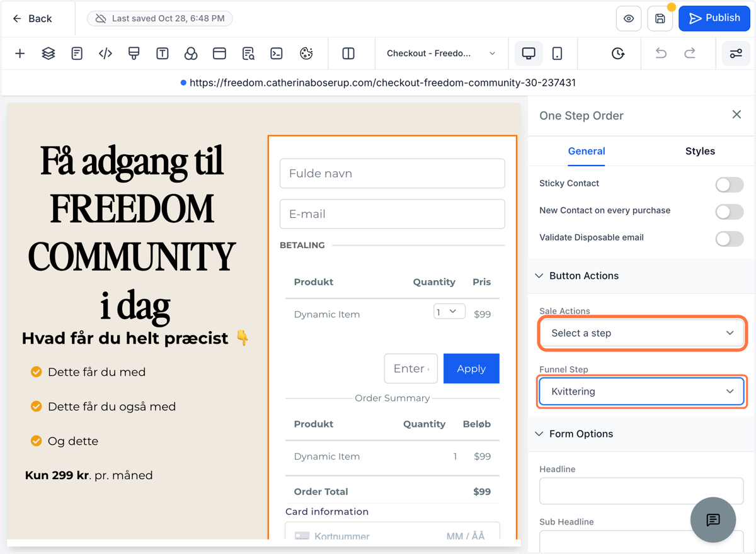The image size is (756, 554).
Task: Open Sale Actions Select a step dropdown
Action: (642, 333)
